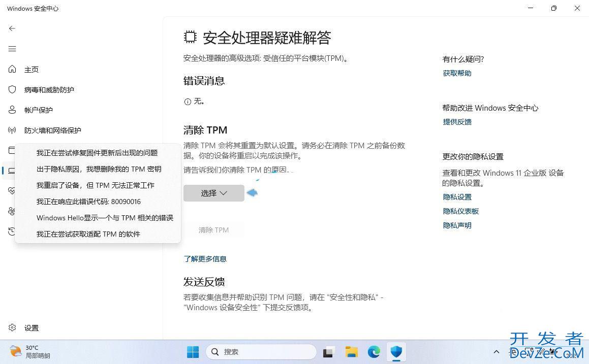Navigate to 主页 in sidebar
The width and height of the screenshot is (589, 364).
tap(32, 70)
